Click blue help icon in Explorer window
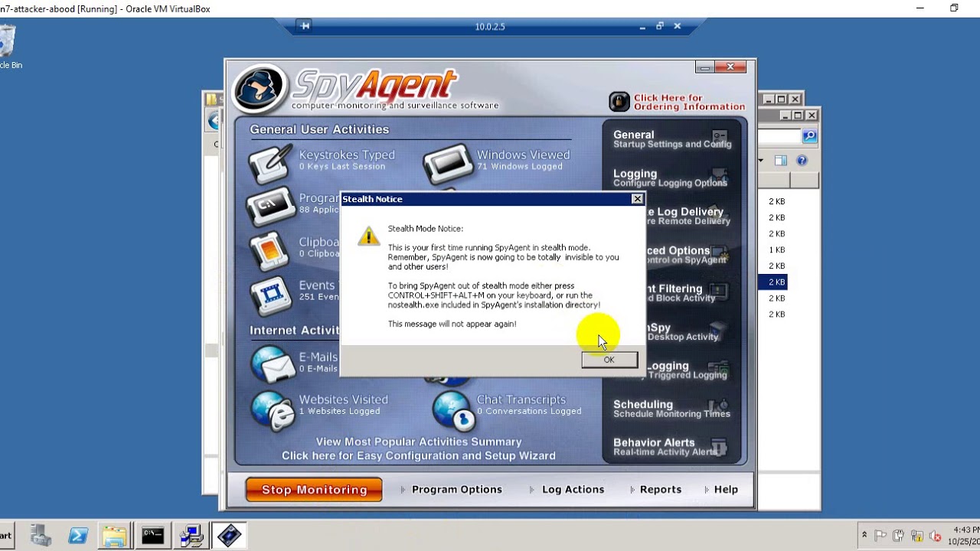This screenshot has width=980, height=551. pos(802,161)
